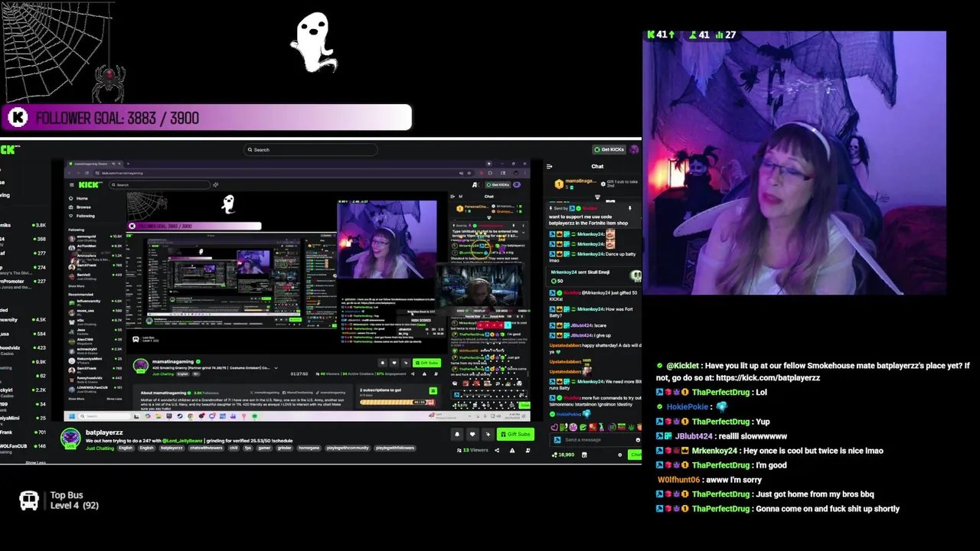980x551 pixels.
Task: Expand Show More in the inner Kick sidebar
Action: click(x=77, y=285)
